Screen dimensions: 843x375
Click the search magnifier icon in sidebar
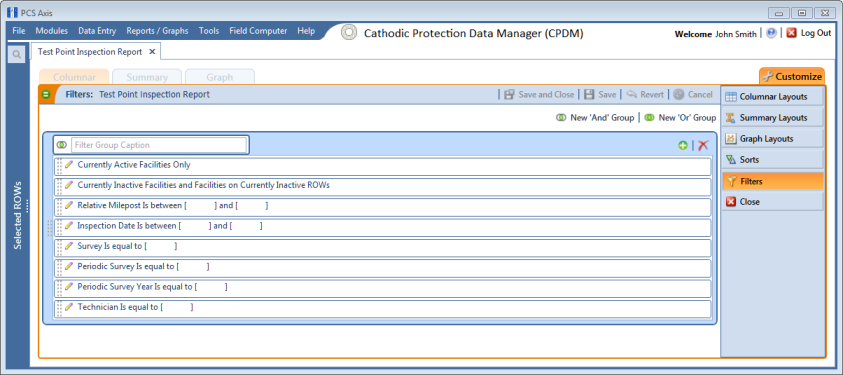[x=17, y=54]
